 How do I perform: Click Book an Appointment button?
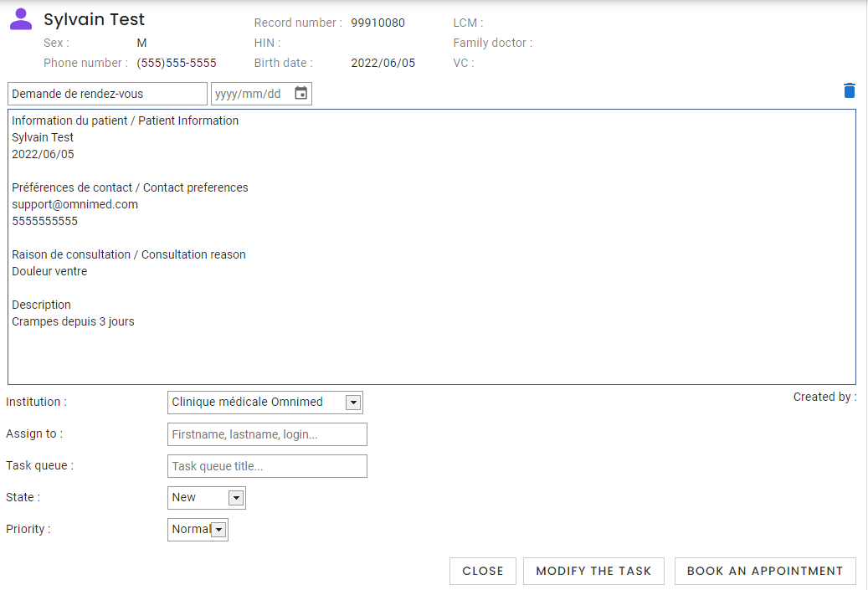point(764,571)
